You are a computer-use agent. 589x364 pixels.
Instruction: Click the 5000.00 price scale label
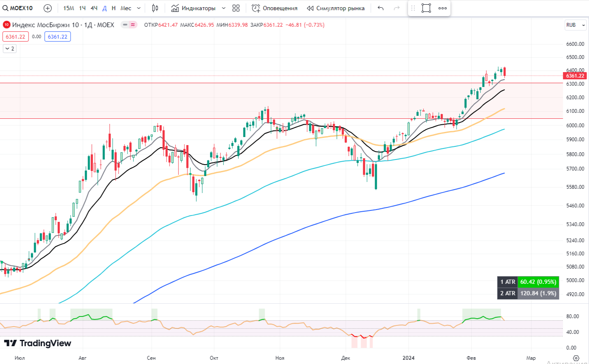(575, 280)
